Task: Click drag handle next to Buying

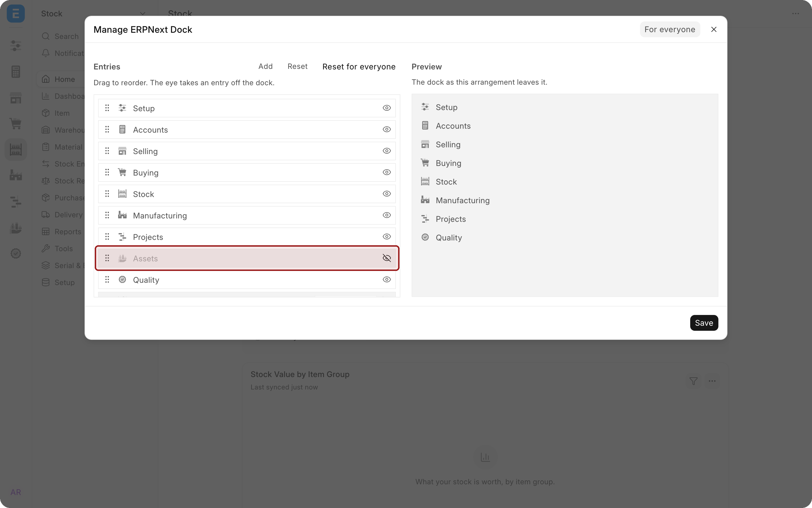Action: pyautogui.click(x=107, y=172)
